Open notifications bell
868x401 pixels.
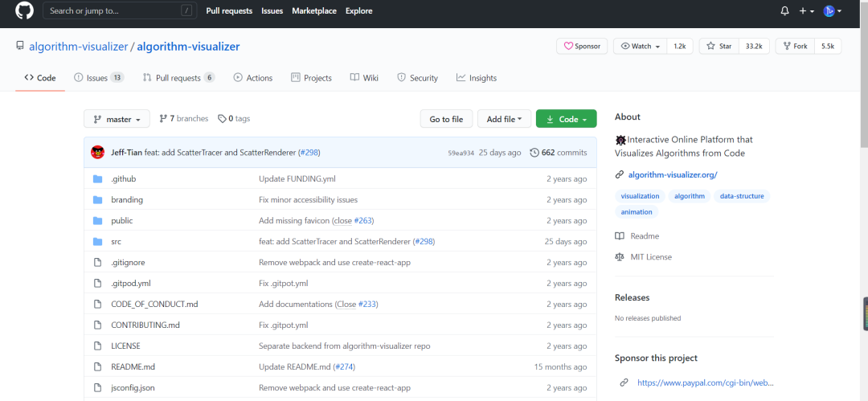pyautogui.click(x=784, y=11)
